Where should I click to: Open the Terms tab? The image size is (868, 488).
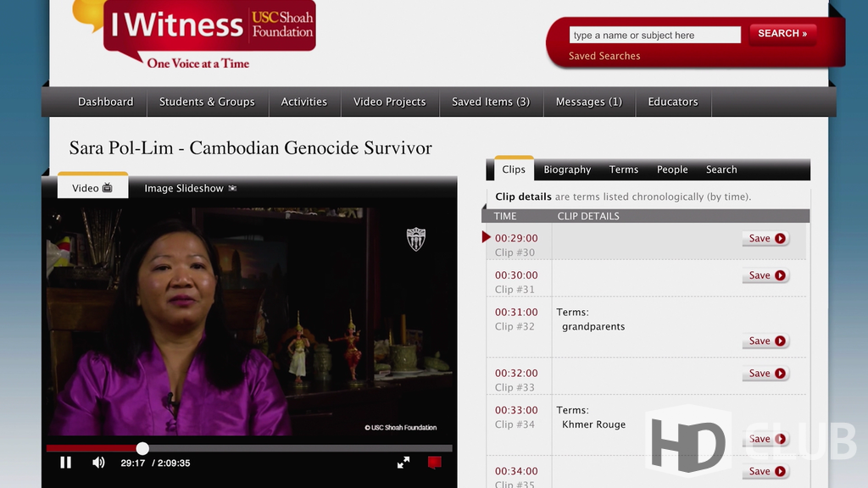[623, 169]
